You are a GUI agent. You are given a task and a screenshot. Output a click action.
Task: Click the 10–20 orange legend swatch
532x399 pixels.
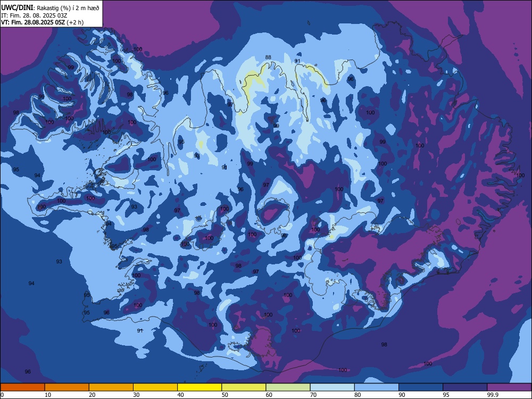[x=67, y=387]
